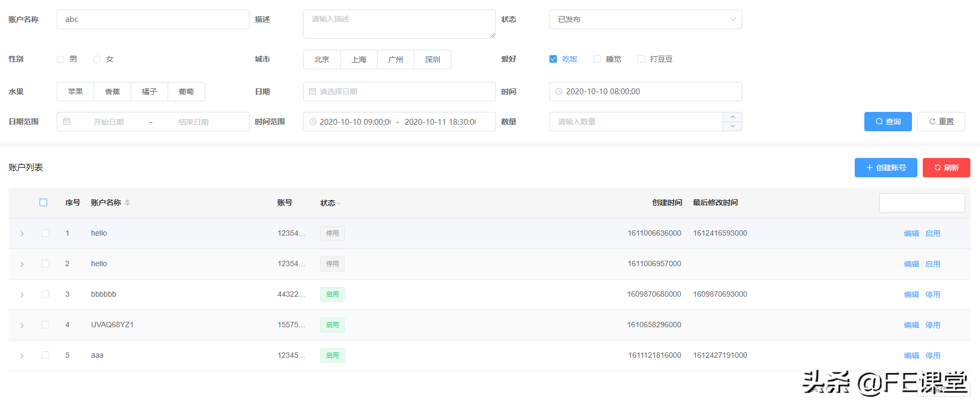Screen dimensions: 980x407
Task: Click the calendar icon in the 日期范围 field
Action: pyautogui.click(x=67, y=122)
